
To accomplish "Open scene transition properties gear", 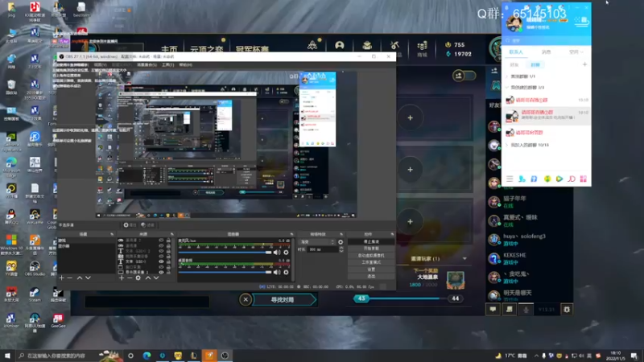I will 341,242.
